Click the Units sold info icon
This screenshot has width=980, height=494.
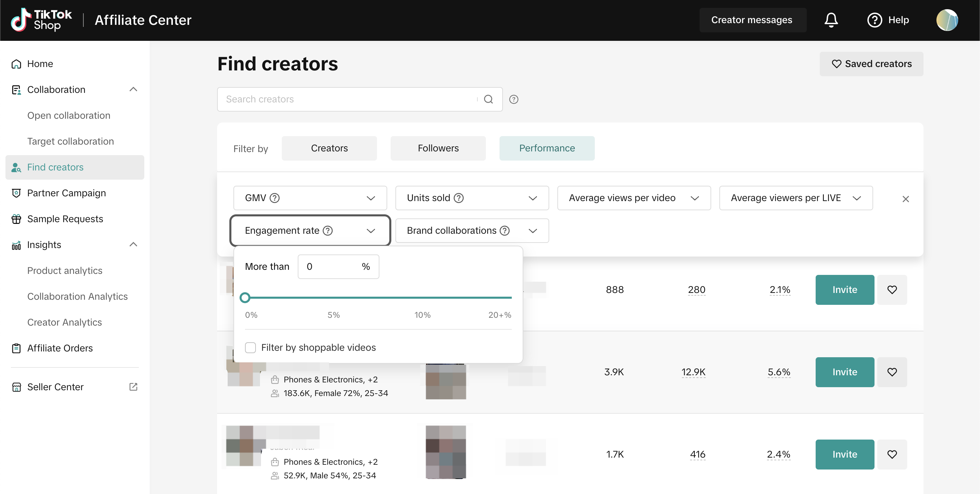pyautogui.click(x=459, y=198)
